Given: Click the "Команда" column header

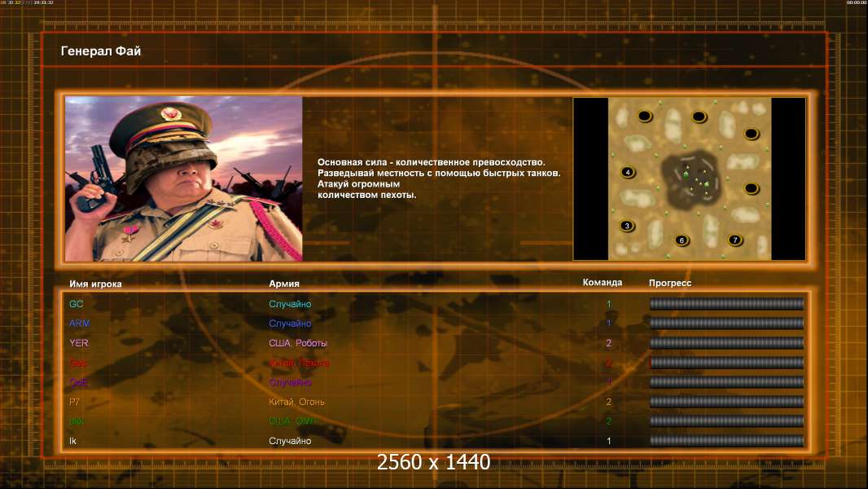Looking at the screenshot, I should [x=603, y=283].
